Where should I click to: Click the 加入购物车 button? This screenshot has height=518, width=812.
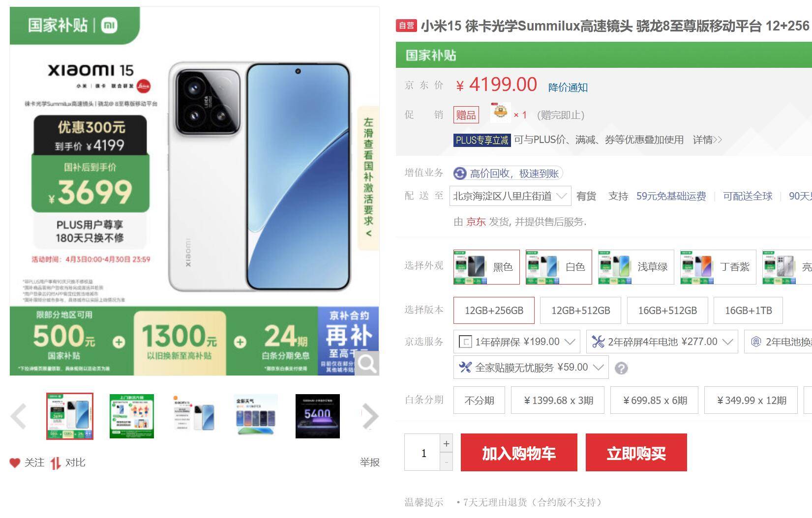click(x=519, y=453)
